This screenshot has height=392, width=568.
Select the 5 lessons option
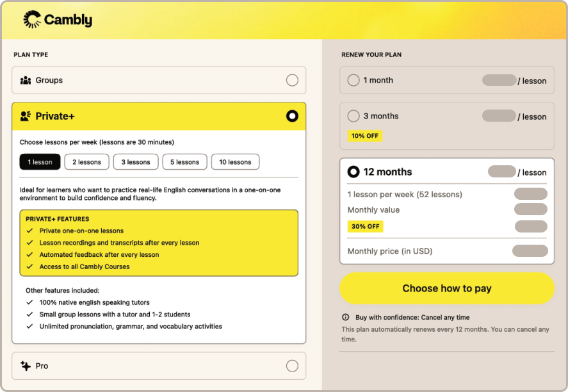(184, 161)
